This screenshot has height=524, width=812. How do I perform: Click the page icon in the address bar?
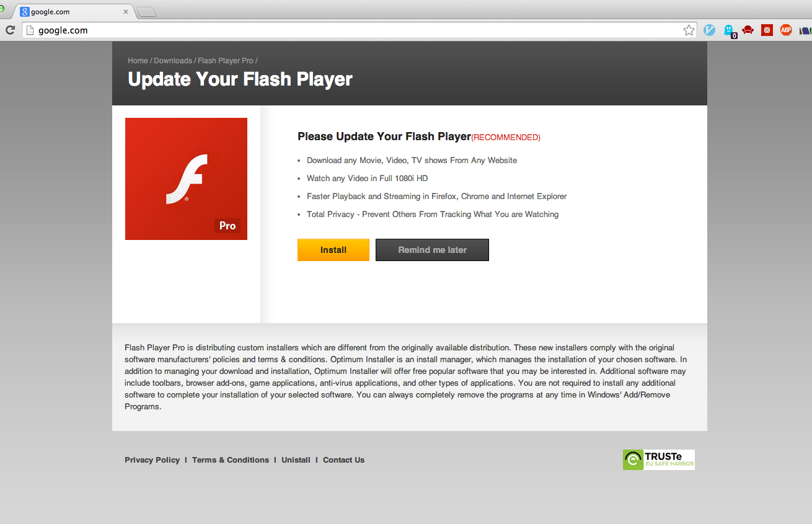(x=30, y=30)
